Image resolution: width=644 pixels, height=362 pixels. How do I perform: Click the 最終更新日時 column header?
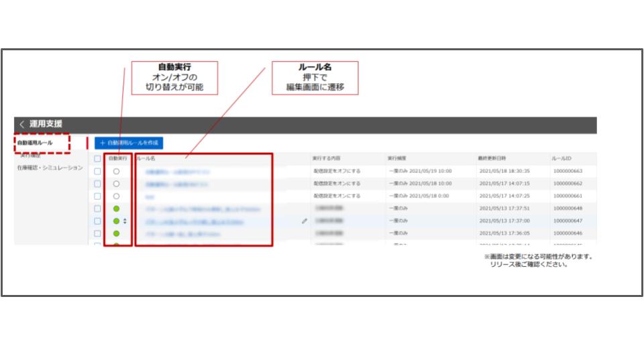[492, 158]
